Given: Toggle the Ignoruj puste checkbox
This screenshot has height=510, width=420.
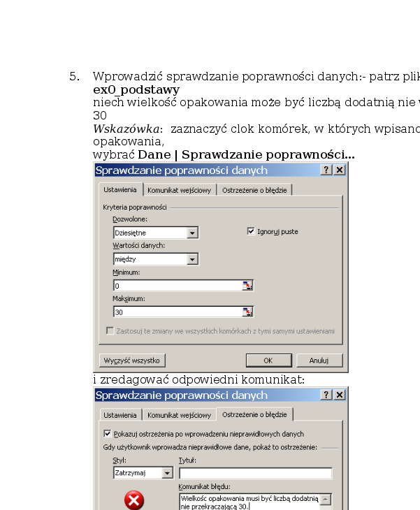Looking at the screenshot, I should (252, 231).
